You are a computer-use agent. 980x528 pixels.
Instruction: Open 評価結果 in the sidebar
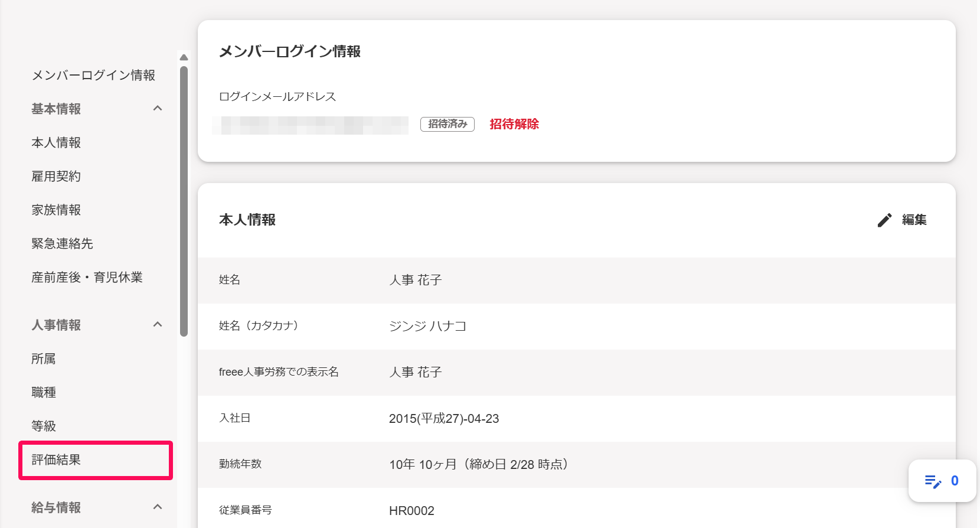(56, 459)
